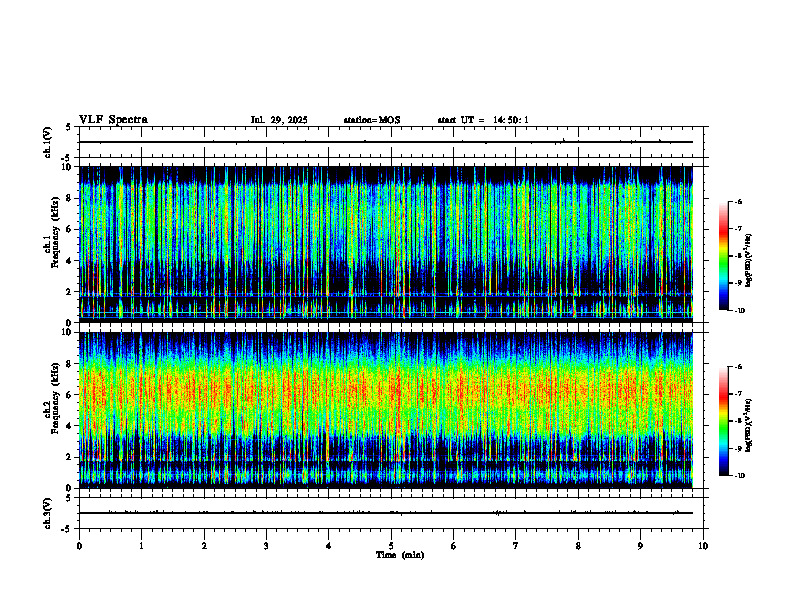Click the 'station=MOS' label
The image size is (792, 612).
pyautogui.click(x=372, y=120)
